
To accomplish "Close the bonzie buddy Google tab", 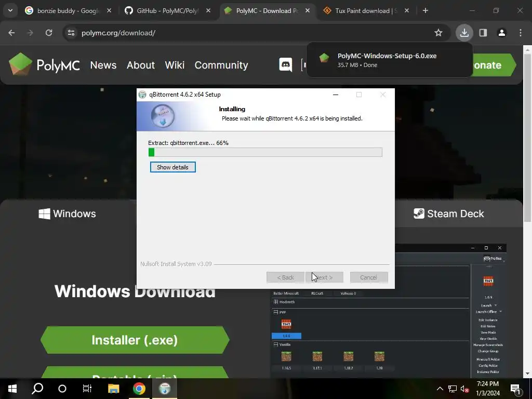I will 109,10.
